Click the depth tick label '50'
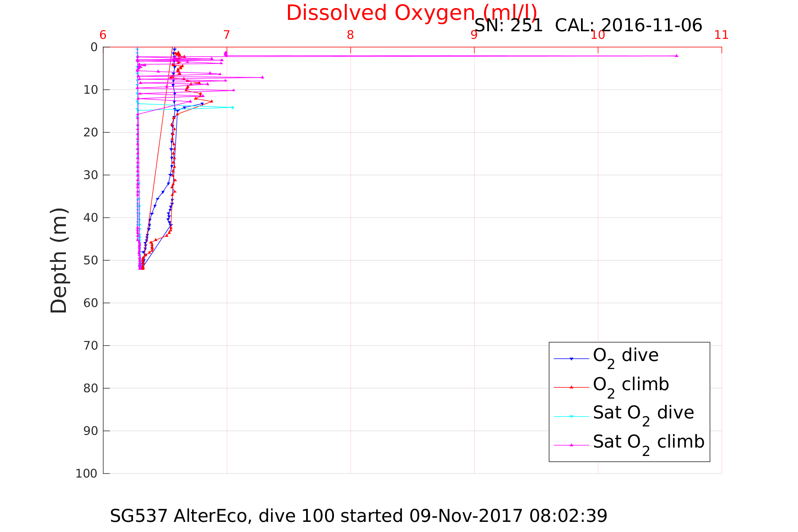 (91, 261)
